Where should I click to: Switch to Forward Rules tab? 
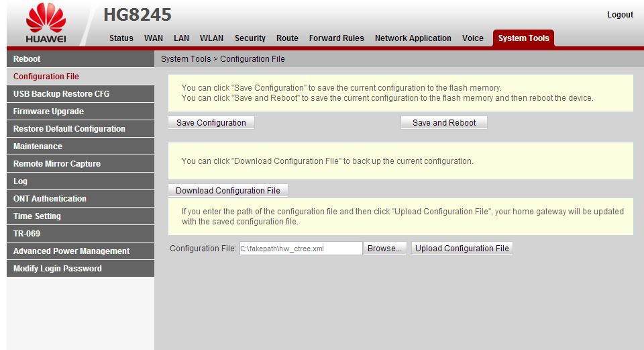tap(336, 38)
